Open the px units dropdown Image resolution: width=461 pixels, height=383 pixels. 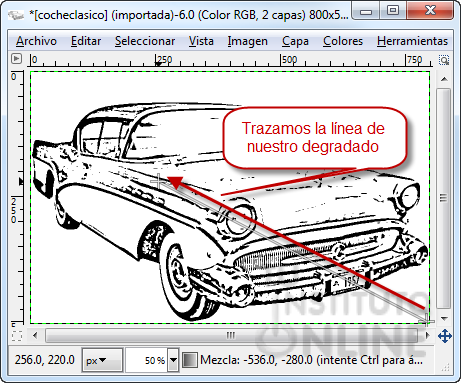(102, 360)
